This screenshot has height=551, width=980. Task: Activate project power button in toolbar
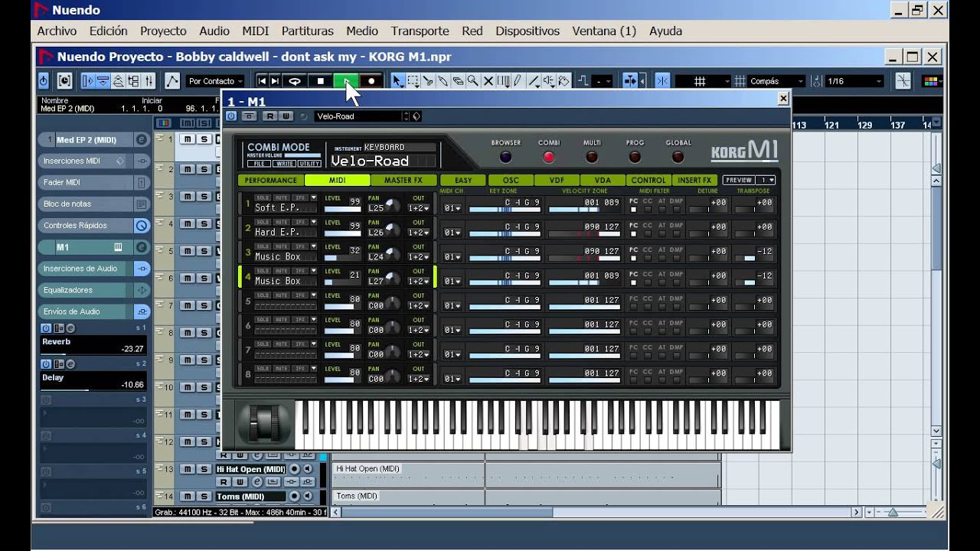click(43, 80)
